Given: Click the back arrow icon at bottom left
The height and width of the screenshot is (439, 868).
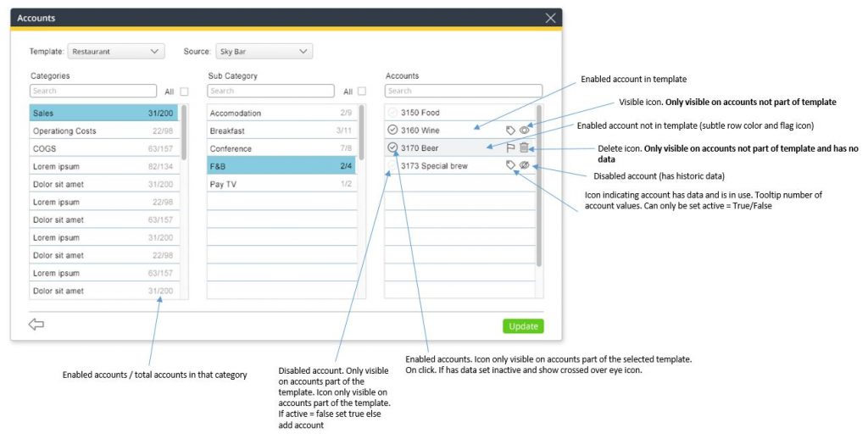Looking at the screenshot, I should (36, 325).
